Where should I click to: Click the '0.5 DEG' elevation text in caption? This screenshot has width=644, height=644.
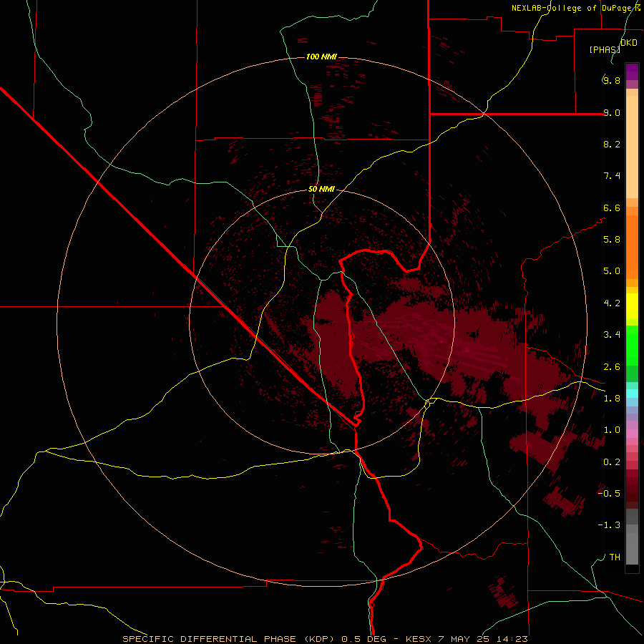pyautogui.click(x=364, y=639)
